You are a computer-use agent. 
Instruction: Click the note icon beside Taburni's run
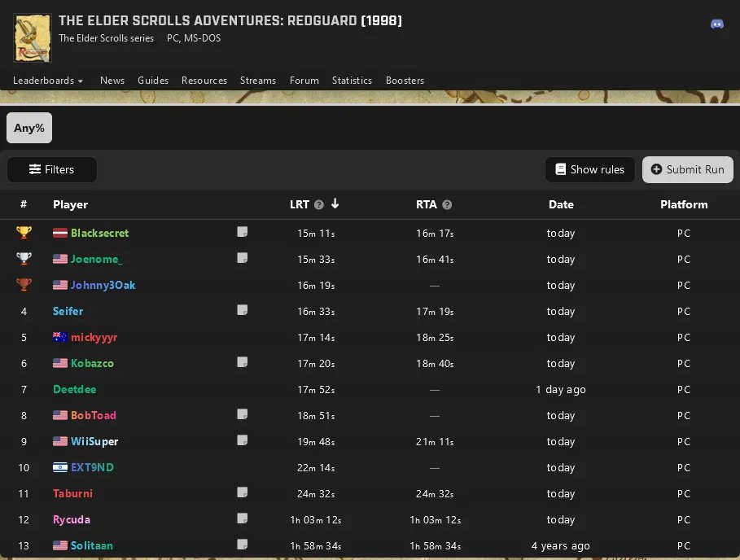(242, 492)
